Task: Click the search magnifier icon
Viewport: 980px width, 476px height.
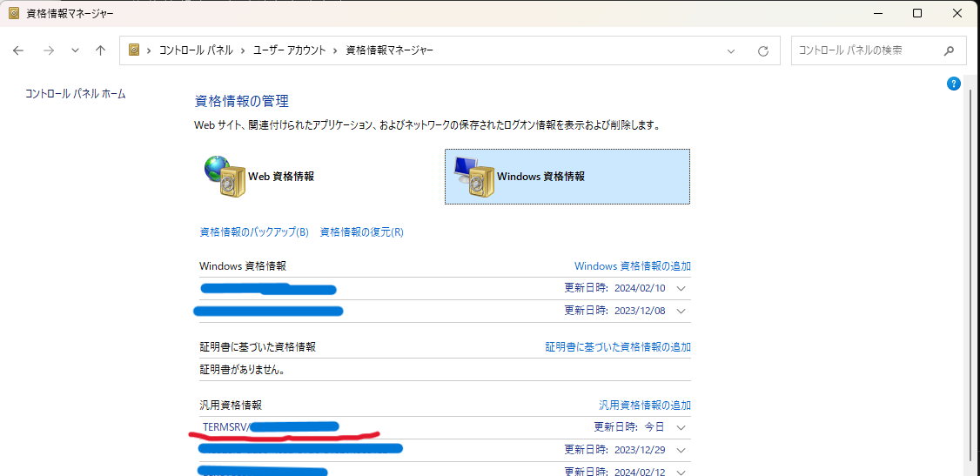Action: pyautogui.click(x=950, y=50)
